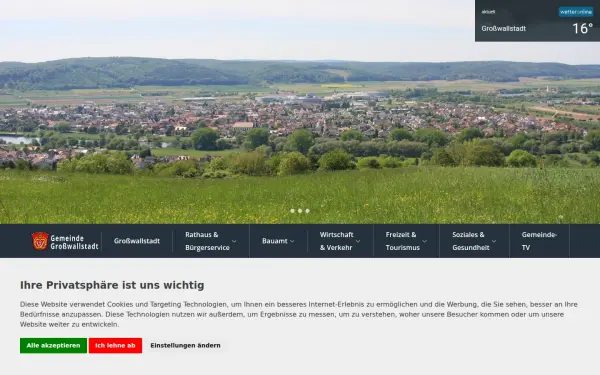Expand the Wirtschaft & Verkehr dropdown chevron
This screenshot has height=375, width=600.
[x=358, y=241]
